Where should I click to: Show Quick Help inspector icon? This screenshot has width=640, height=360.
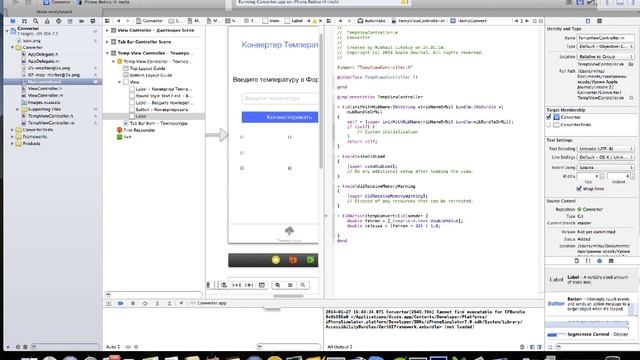click(x=599, y=21)
